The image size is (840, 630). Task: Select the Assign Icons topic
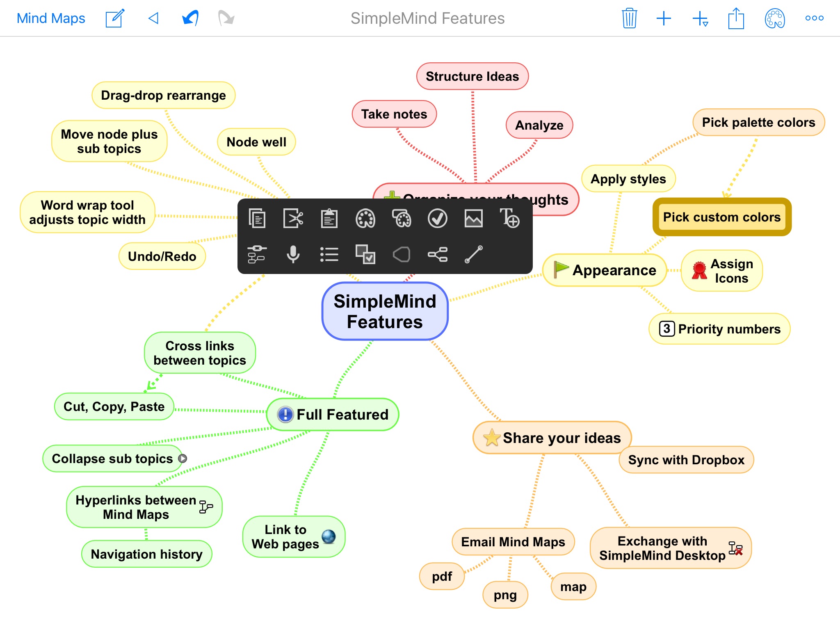(x=722, y=271)
